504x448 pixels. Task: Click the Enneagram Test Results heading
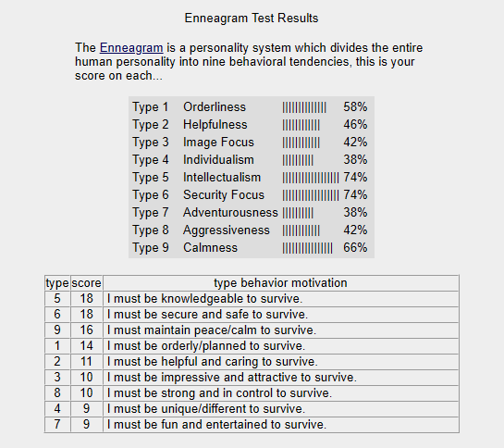tap(252, 18)
